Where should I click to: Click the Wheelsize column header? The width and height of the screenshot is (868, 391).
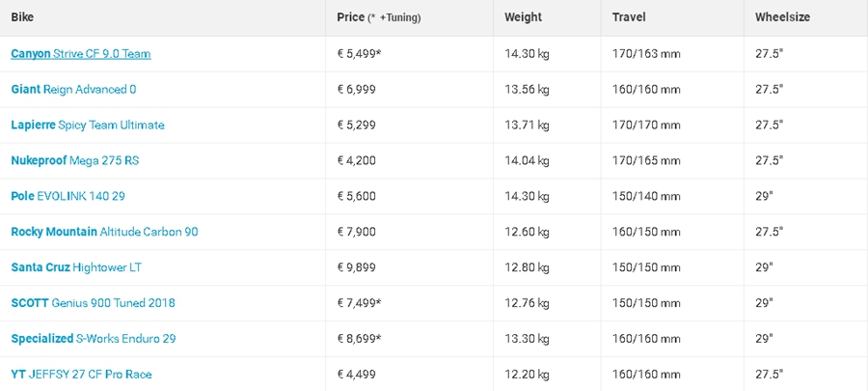click(782, 17)
